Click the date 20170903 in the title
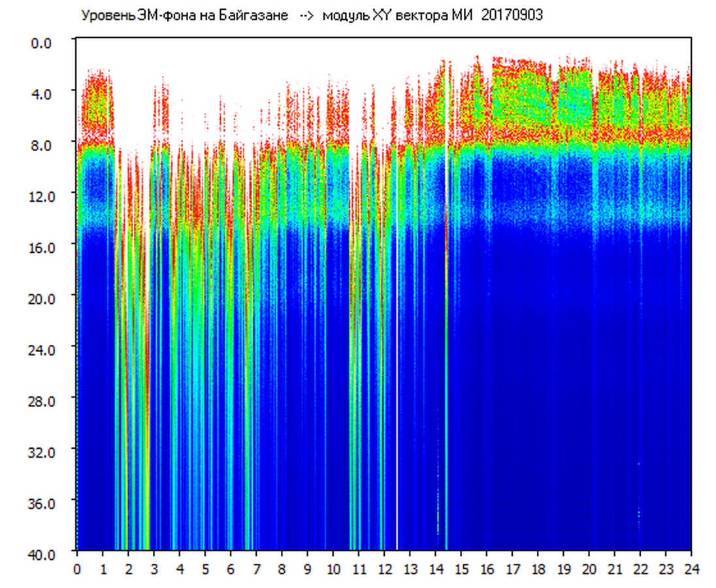 [512, 16]
